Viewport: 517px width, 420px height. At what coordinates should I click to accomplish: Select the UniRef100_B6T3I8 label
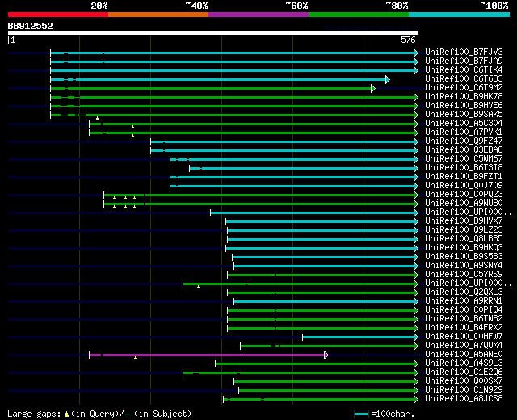[464, 168]
